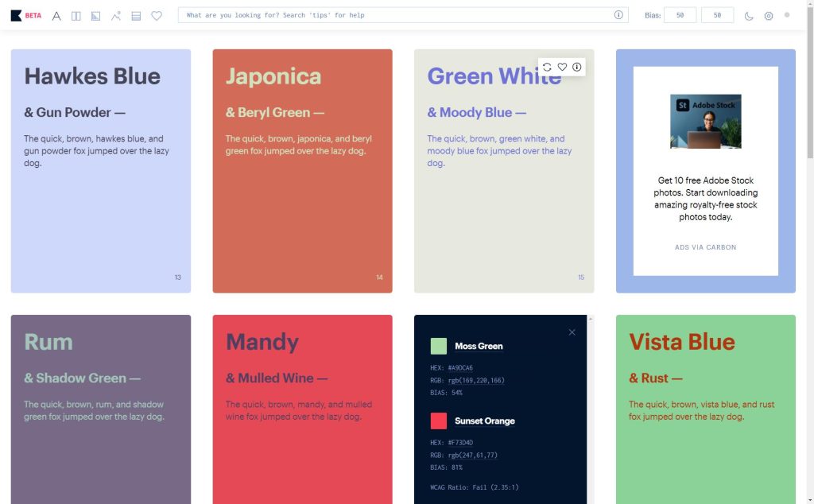Switch to the stacked rows view icon
This screenshot has width=814, height=504.
pyautogui.click(x=136, y=16)
